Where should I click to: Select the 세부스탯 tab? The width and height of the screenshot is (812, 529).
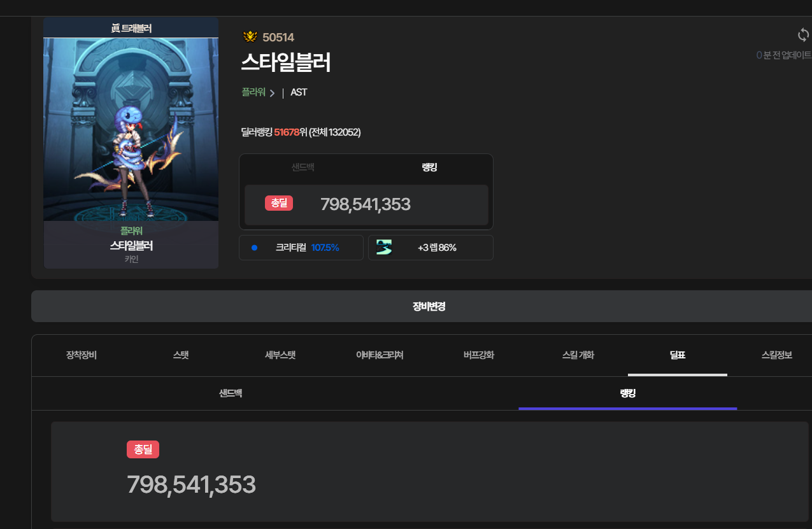click(x=280, y=355)
